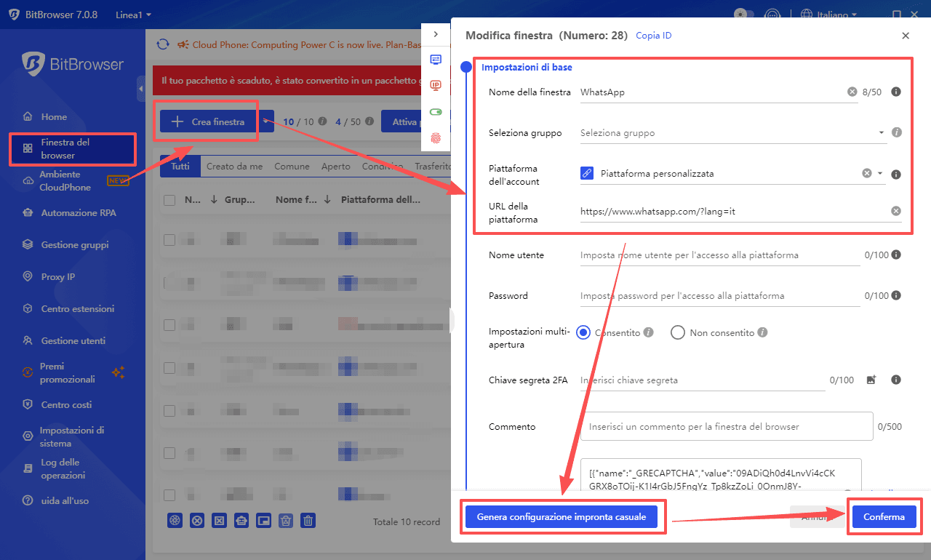931x560 pixels.
Task: Click the fingerprint icon in side strip
Action: coord(436,137)
